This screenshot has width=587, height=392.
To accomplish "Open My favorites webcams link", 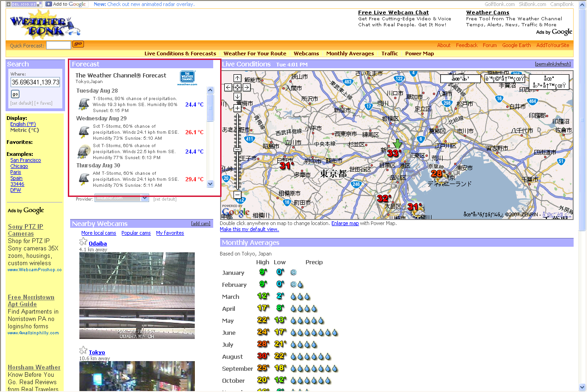I will [170, 233].
